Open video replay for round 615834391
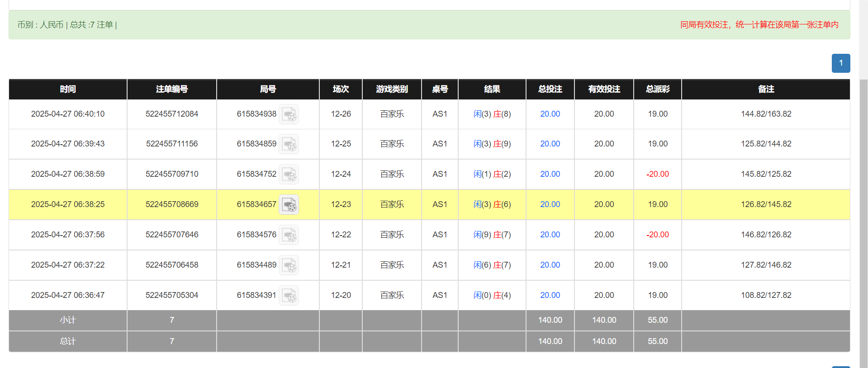The width and height of the screenshot is (868, 368). coord(289,296)
